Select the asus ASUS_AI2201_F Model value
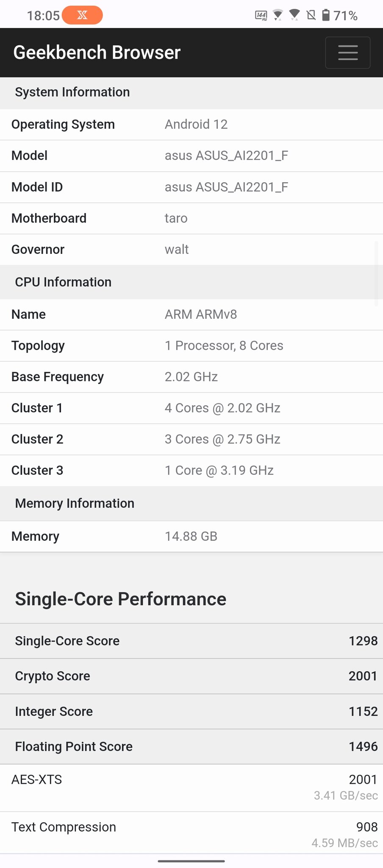 pos(226,156)
